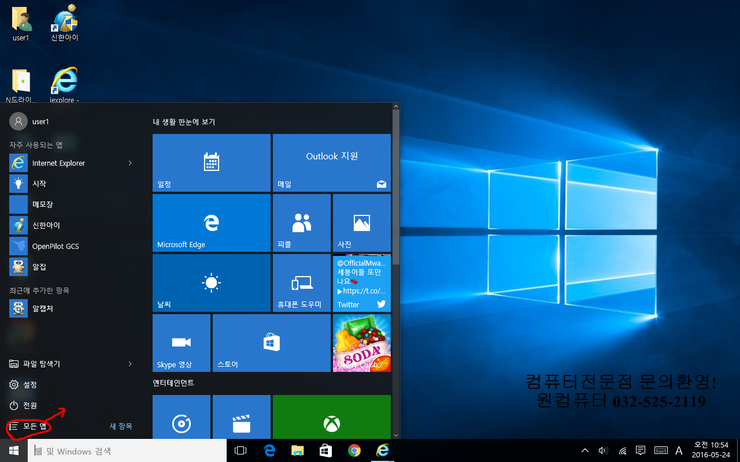This screenshot has height=462, width=740.
Task: Open the 피플 people tile
Action: tap(301, 223)
